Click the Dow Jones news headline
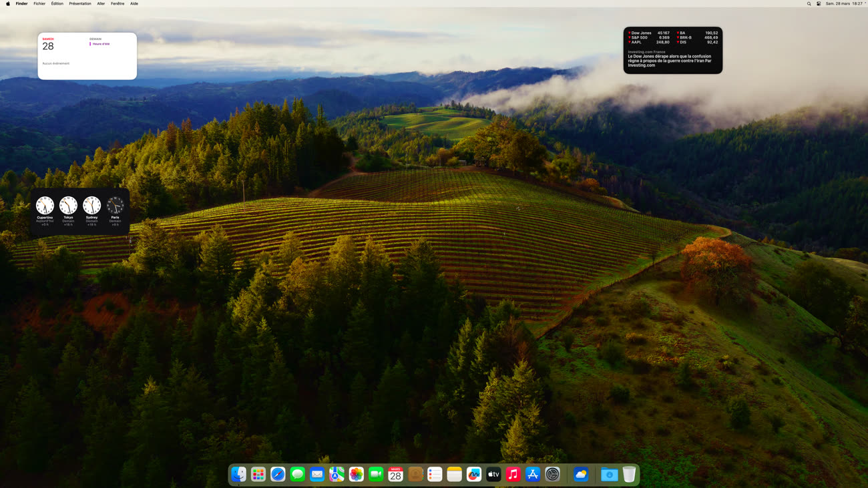868x488 pixels. [670, 61]
